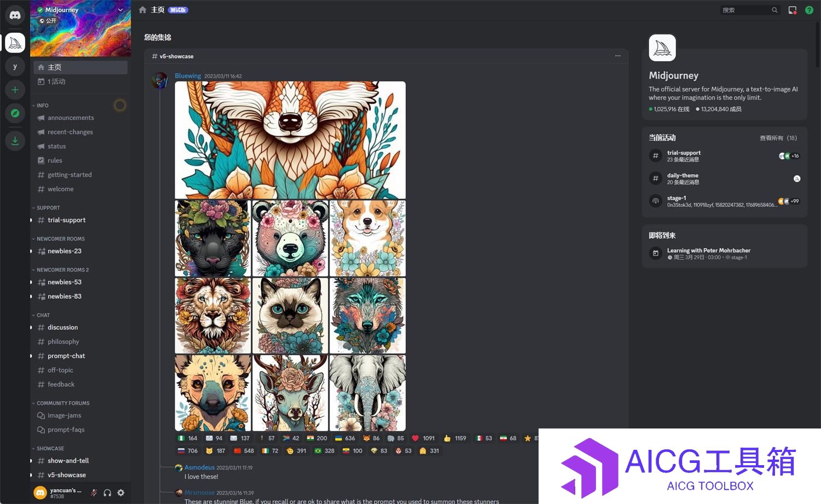Open Discord home direct messages icon
Screen dimensions: 821x504
(x=15, y=15)
